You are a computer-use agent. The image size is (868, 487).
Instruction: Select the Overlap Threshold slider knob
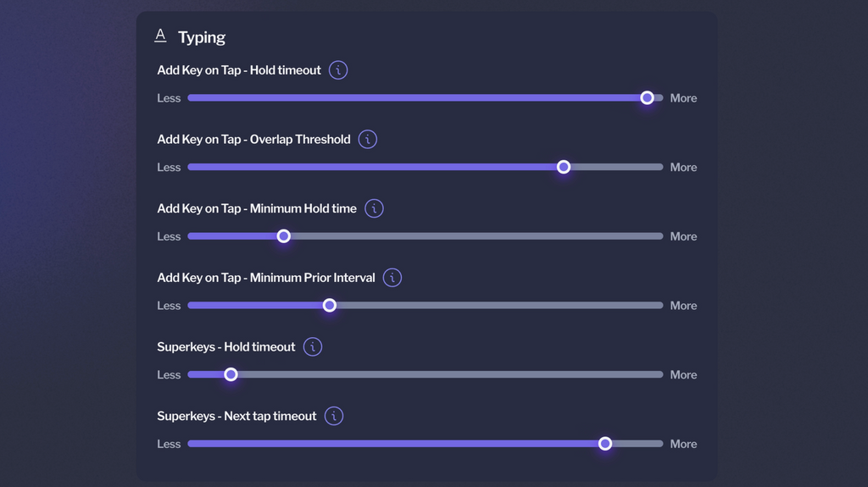[x=564, y=168]
